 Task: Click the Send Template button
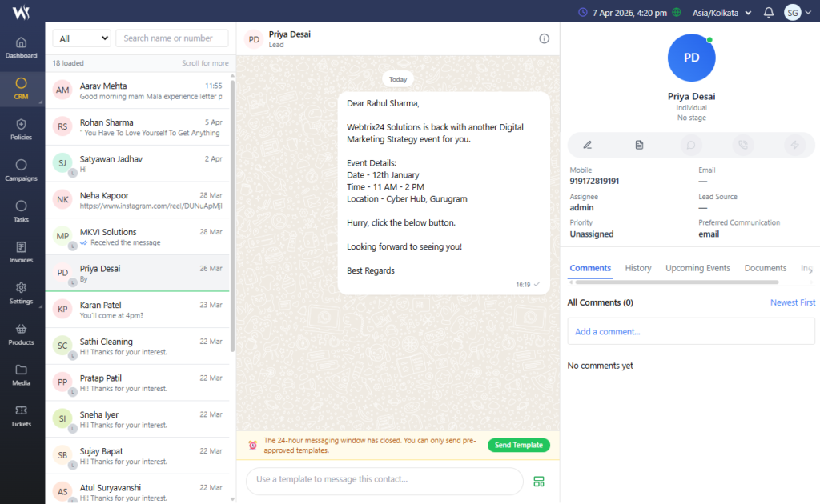(518, 445)
